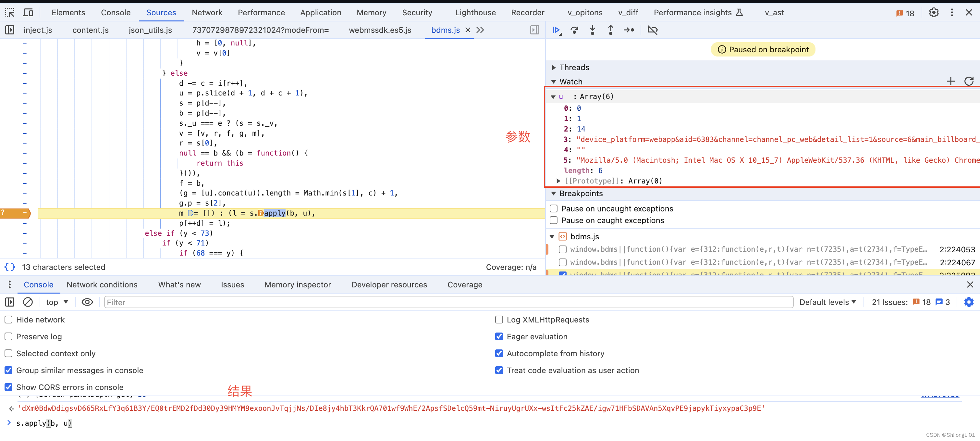Click the pretty print braces icon
The width and height of the screenshot is (980, 441).
point(10,267)
